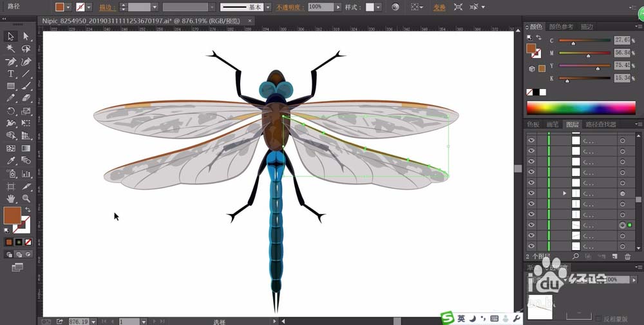Select the Scale tool

click(x=26, y=111)
